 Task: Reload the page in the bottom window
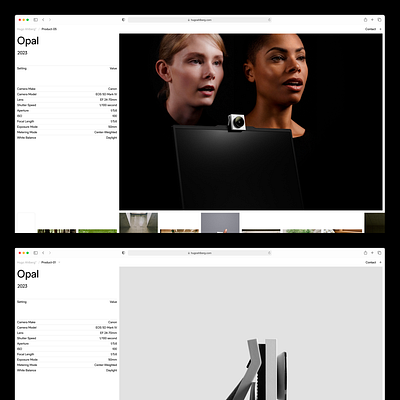[269, 253]
